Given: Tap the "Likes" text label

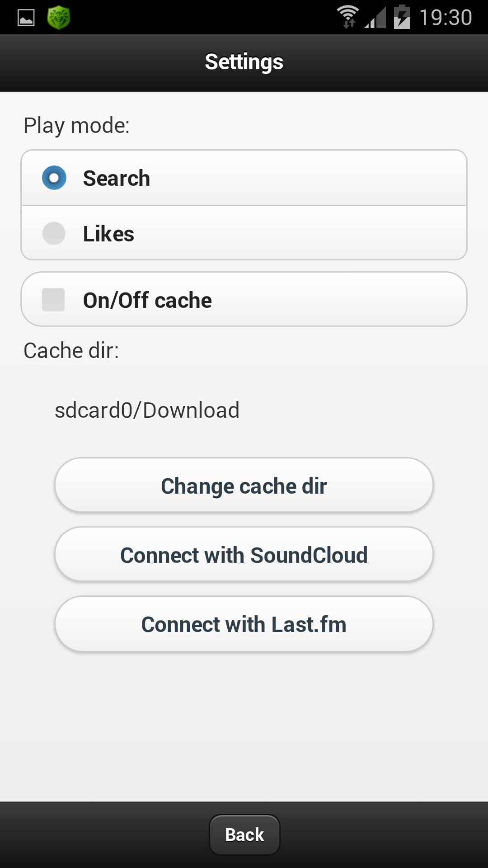Looking at the screenshot, I should pos(108,234).
